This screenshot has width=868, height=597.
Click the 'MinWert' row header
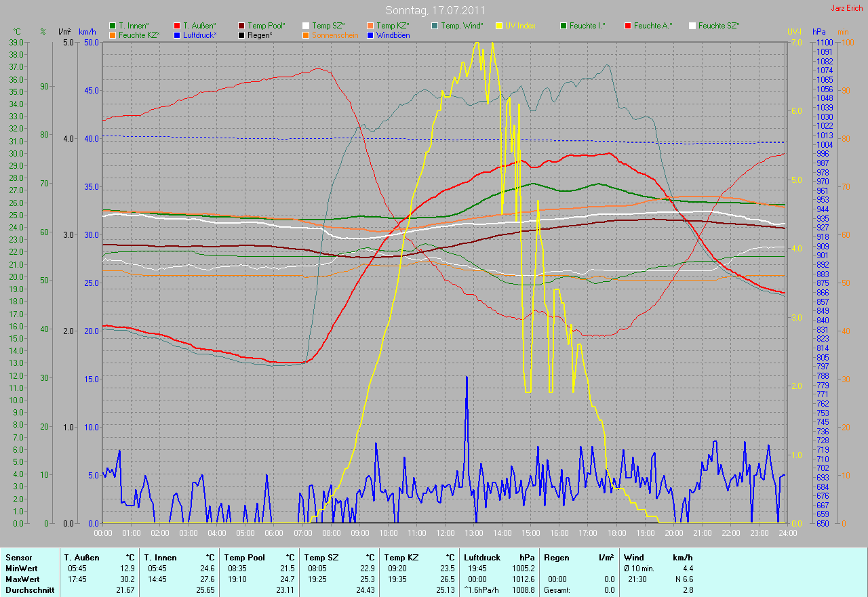tap(22, 569)
